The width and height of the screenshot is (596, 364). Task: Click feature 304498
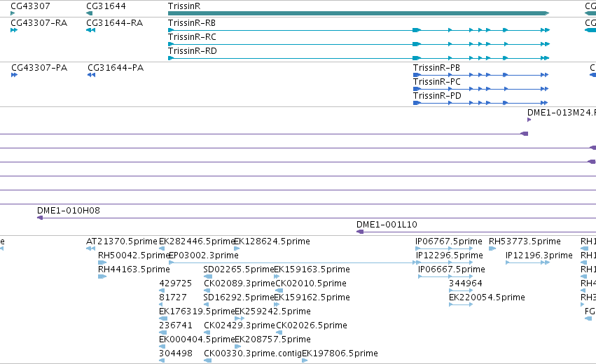[x=176, y=353]
